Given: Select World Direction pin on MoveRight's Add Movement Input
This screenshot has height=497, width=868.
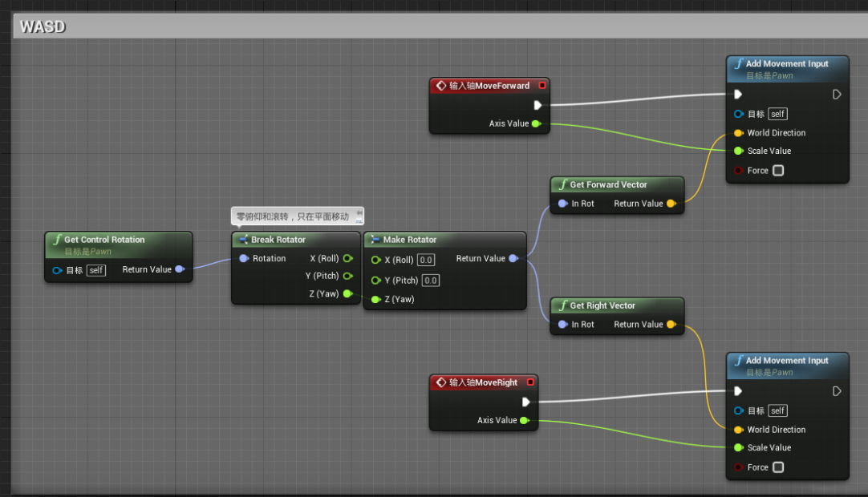Looking at the screenshot, I should (x=739, y=430).
